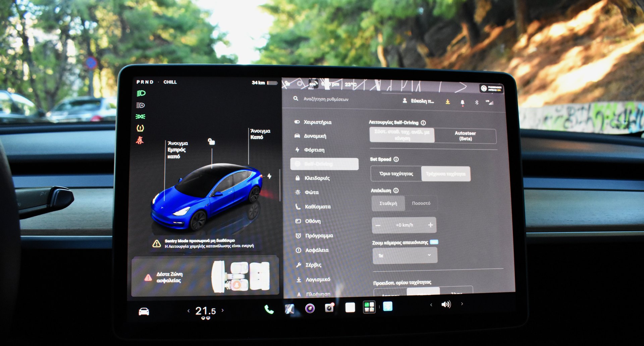Open the Φόρτιση settings menu

click(x=314, y=150)
